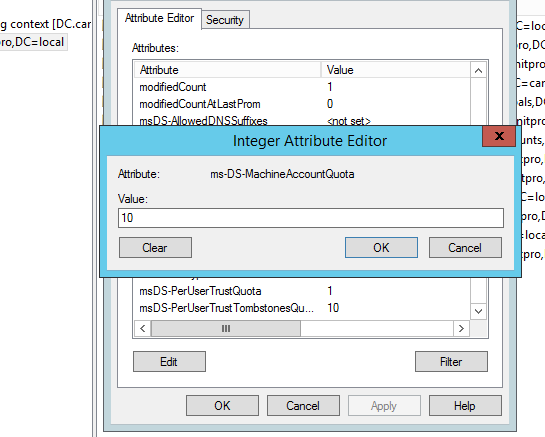The width and height of the screenshot is (545, 437).
Task: Click the horizontal scroll right arrow
Action: [x=461, y=329]
